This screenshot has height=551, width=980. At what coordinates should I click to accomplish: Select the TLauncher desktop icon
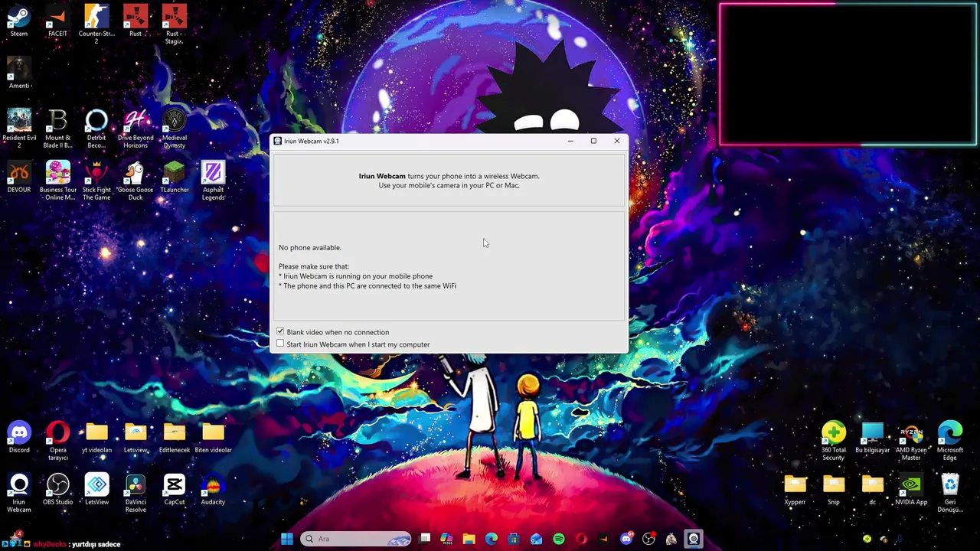pos(174,178)
